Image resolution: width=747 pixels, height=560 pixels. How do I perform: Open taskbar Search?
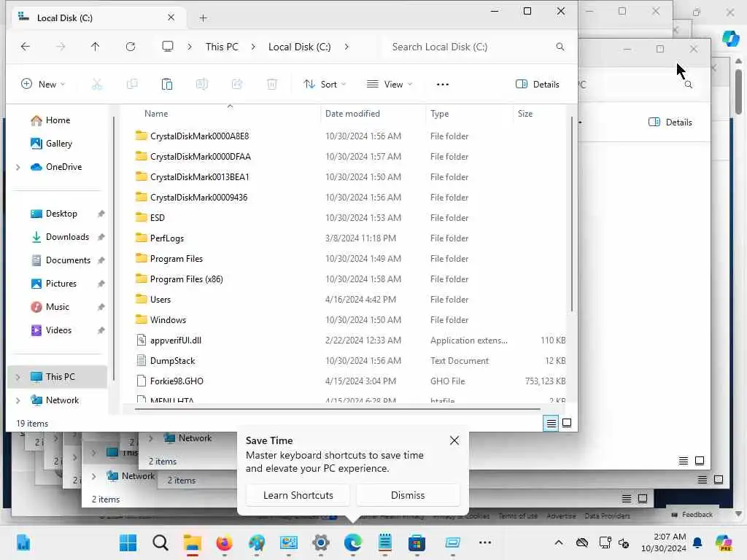pos(160,542)
